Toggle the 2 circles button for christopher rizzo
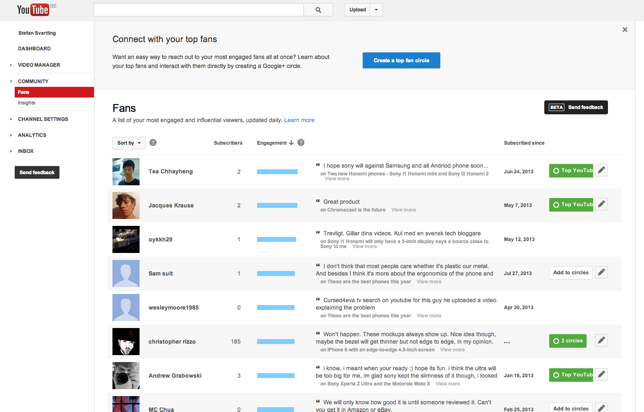The height and width of the screenshot is (412, 644). click(567, 341)
